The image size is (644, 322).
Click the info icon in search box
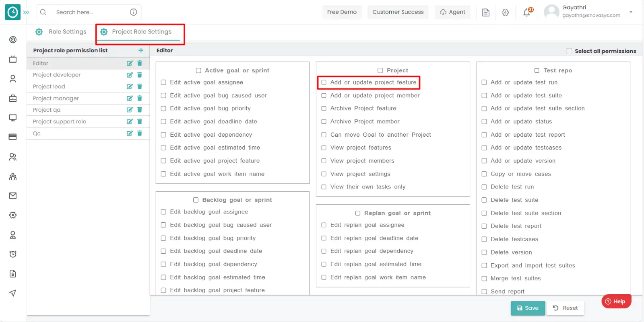coord(134,12)
